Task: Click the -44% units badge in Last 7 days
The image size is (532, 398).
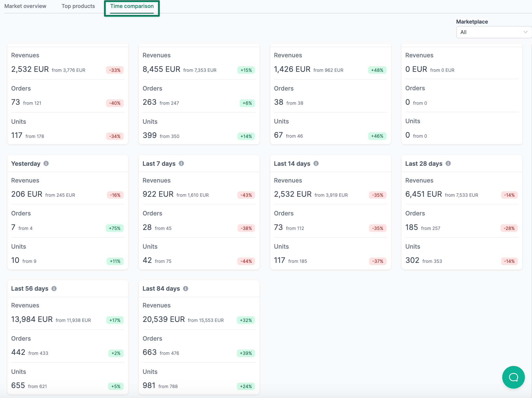Action: [x=246, y=261]
